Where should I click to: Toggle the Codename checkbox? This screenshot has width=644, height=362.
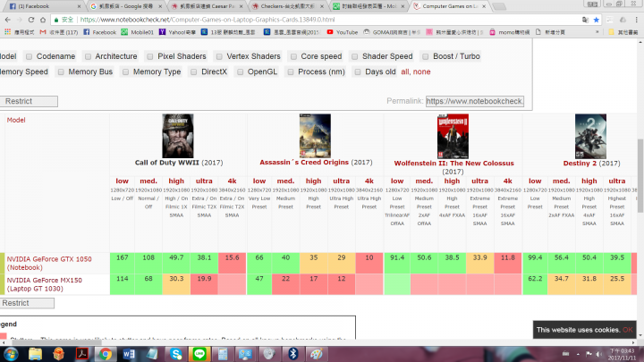point(30,56)
